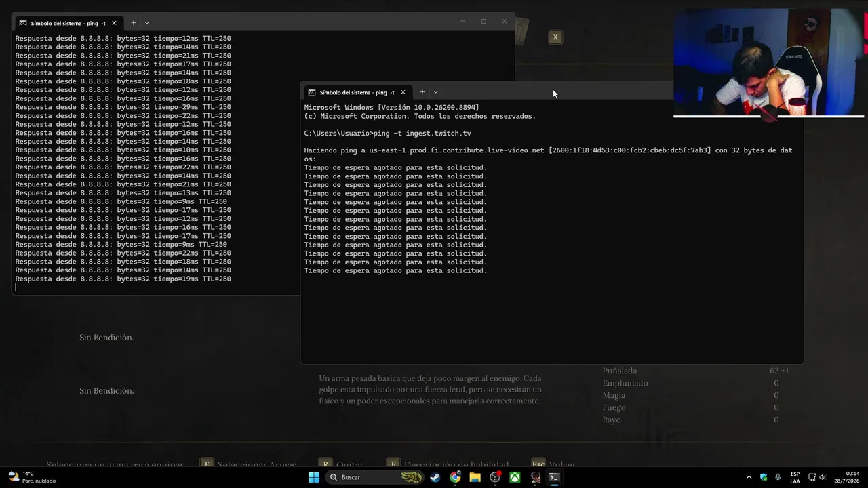Viewport: 868px width, 488px height.
Task: Click the 'Microsoft Windows [Versión 10.0.26200.8894]' line
Action: pyautogui.click(x=391, y=108)
